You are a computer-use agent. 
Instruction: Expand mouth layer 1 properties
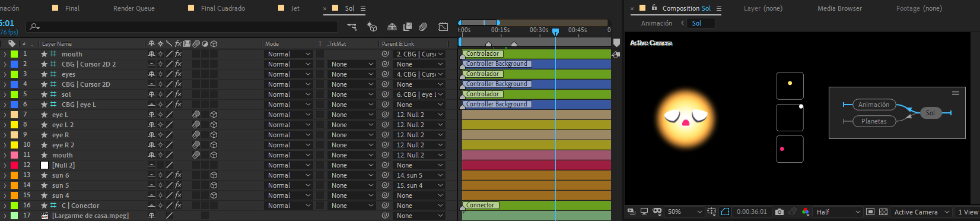(x=5, y=54)
